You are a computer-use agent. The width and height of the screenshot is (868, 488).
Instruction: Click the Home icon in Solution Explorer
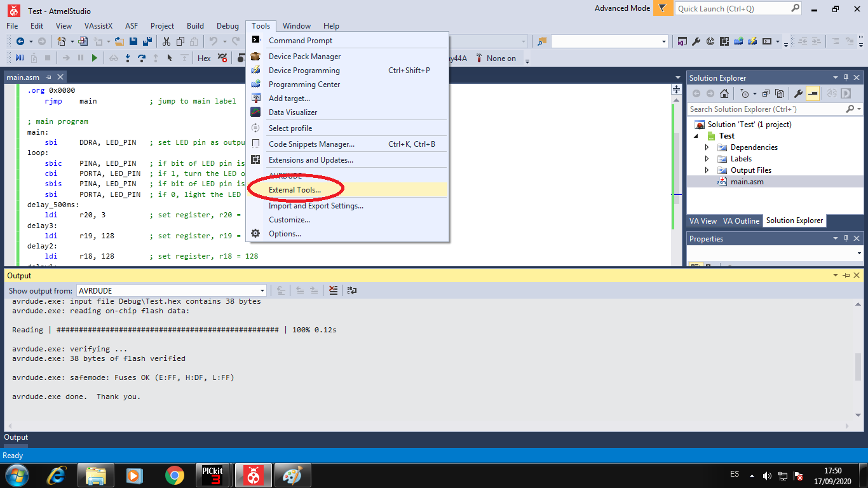coord(724,93)
